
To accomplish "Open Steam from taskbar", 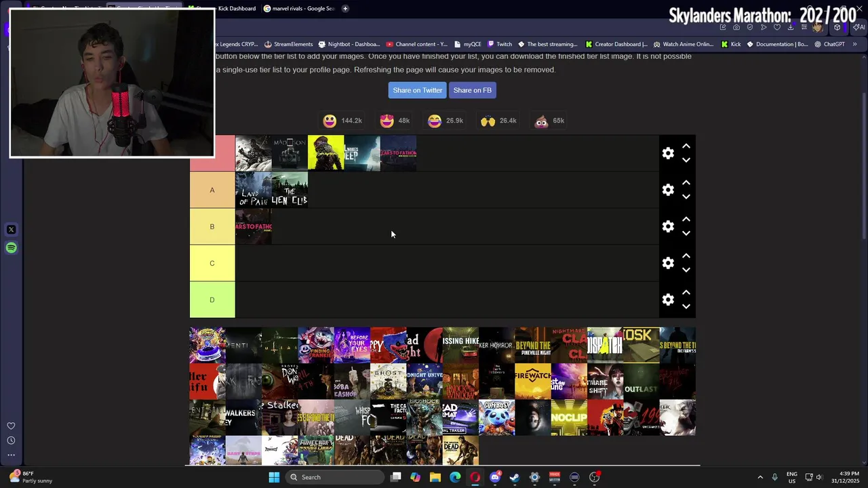I will [x=515, y=477].
